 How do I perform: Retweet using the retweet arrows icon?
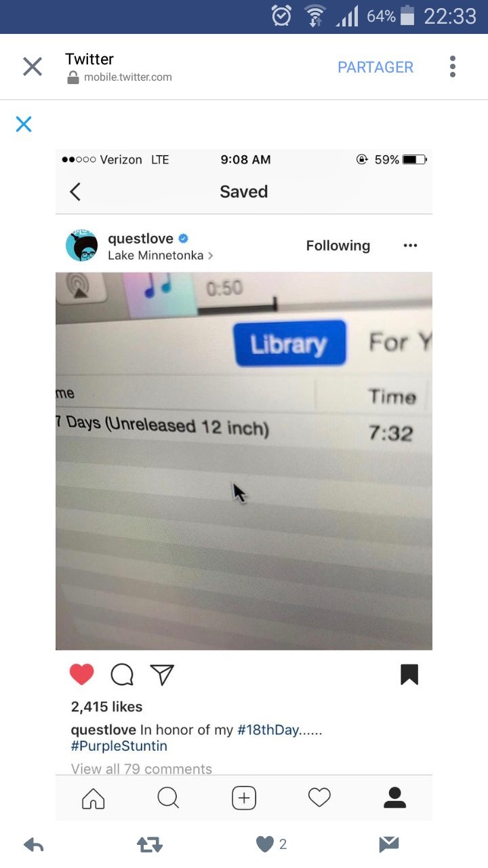148,844
